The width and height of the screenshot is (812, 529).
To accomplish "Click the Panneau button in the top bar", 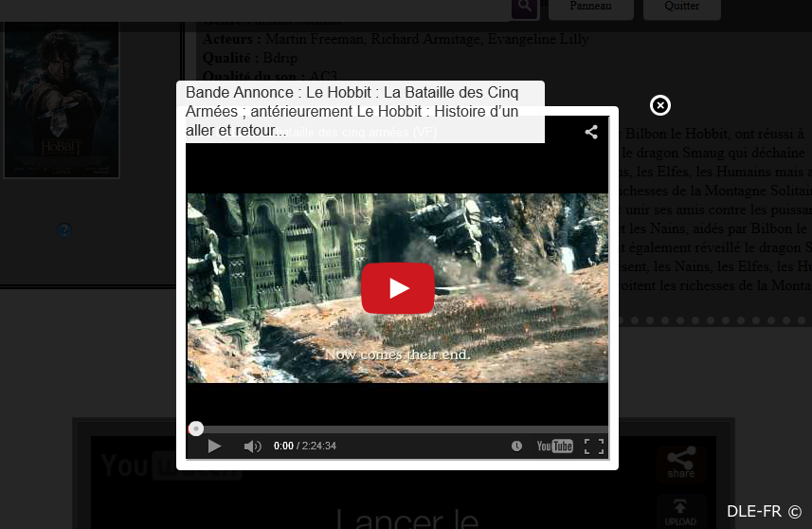I will [x=591, y=8].
